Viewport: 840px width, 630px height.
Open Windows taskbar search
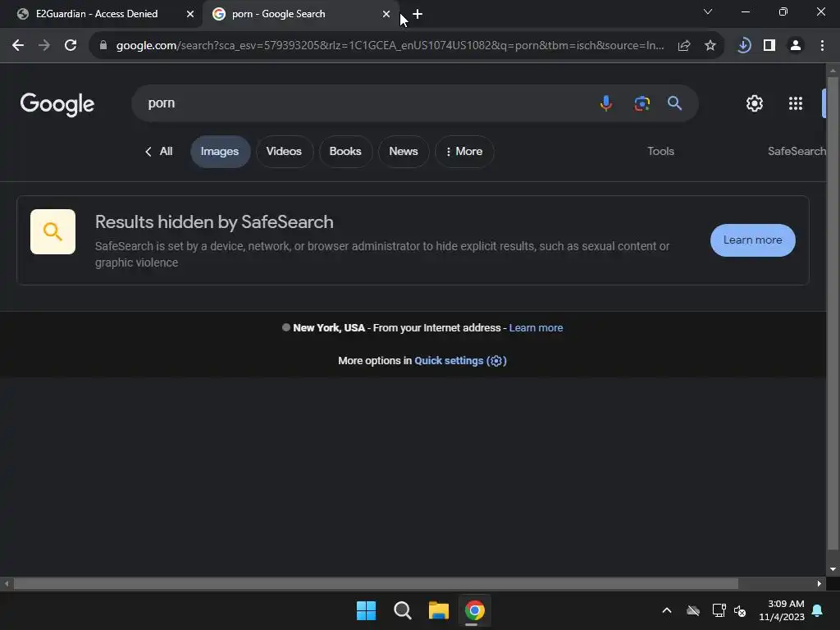pyautogui.click(x=402, y=610)
